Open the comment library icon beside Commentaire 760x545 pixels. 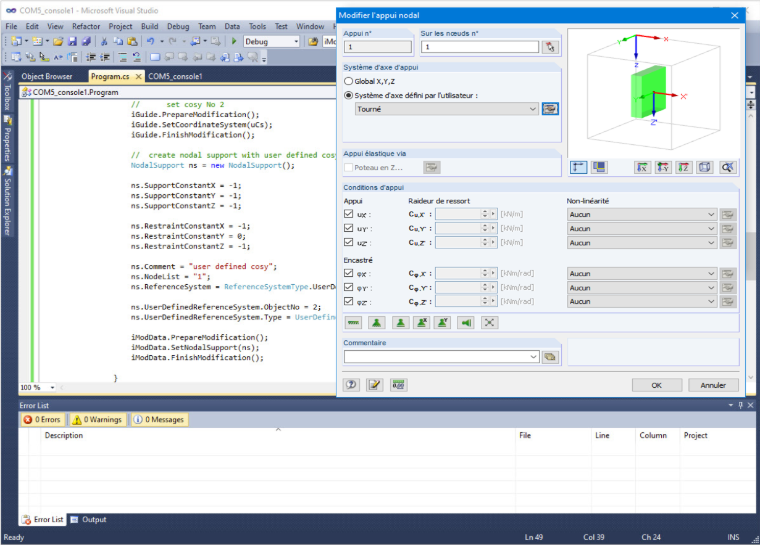click(x=550, y=357)
